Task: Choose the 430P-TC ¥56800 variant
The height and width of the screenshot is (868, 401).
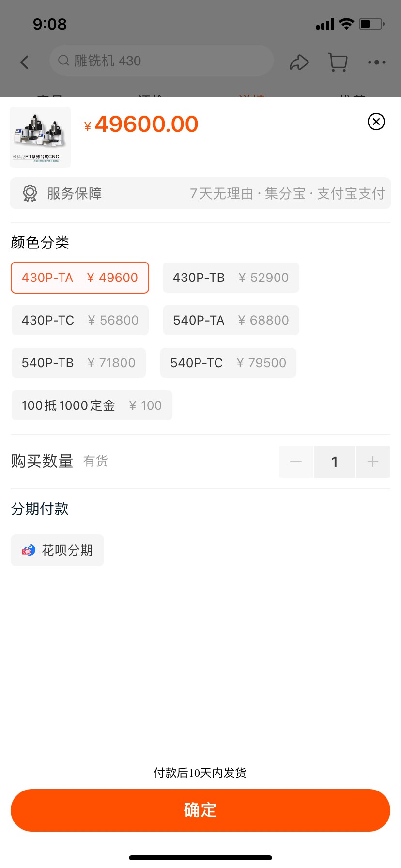Action: [80, 320]
